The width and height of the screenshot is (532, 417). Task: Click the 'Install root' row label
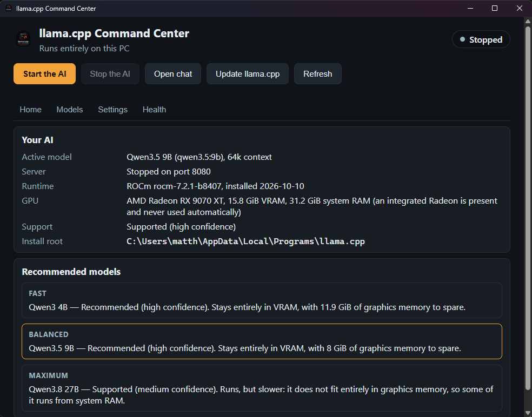[x=42, y=241]
